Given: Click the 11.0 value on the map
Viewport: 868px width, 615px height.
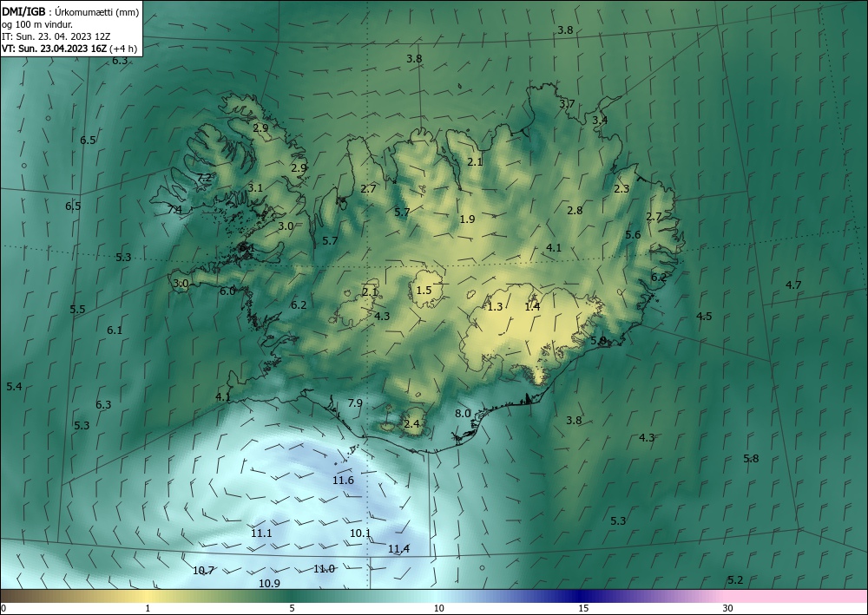Looking at the screenshot, I should coord(324,568).
